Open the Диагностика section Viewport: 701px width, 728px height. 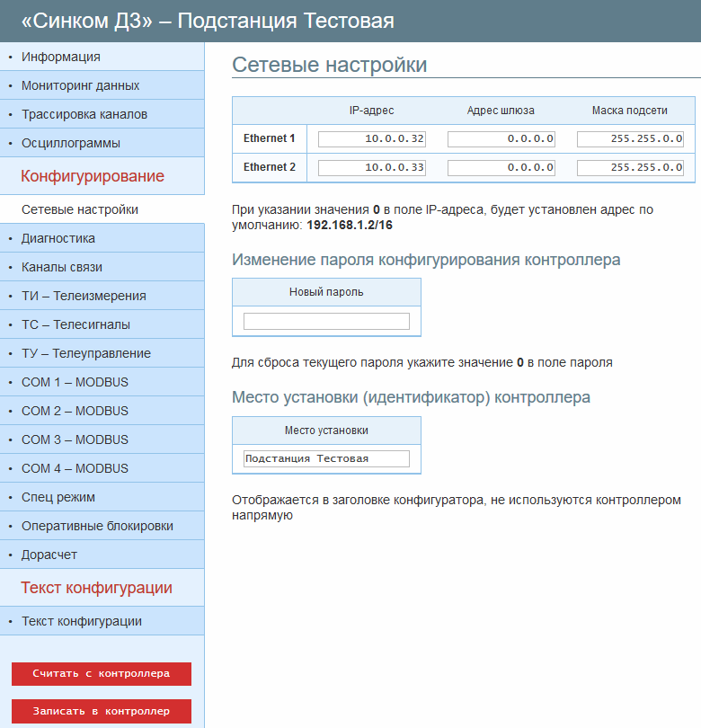58,238
